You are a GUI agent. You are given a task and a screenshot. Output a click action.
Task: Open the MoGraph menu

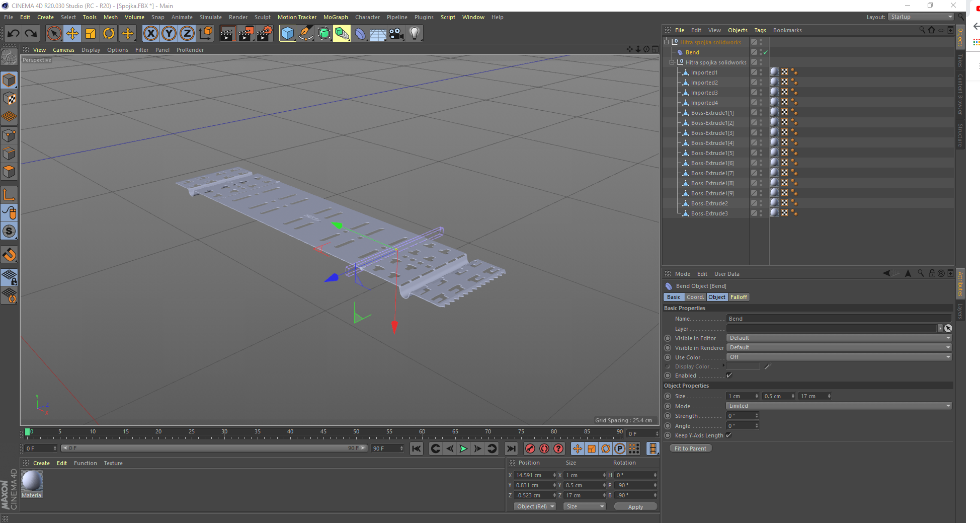tap(336, 17)
